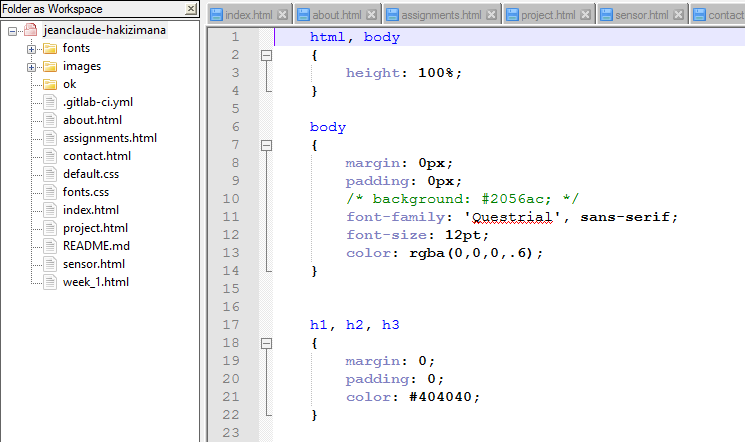Close the Folder as Workspace panel
The height and width of the screenshot is (442, 745).
click(x=191, y=9)
